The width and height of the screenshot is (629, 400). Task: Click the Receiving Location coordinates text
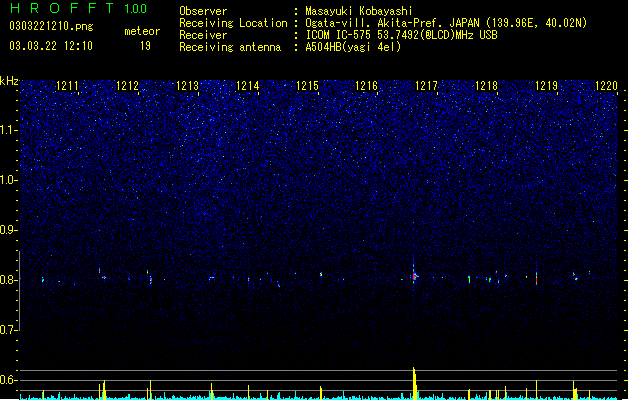446,23
